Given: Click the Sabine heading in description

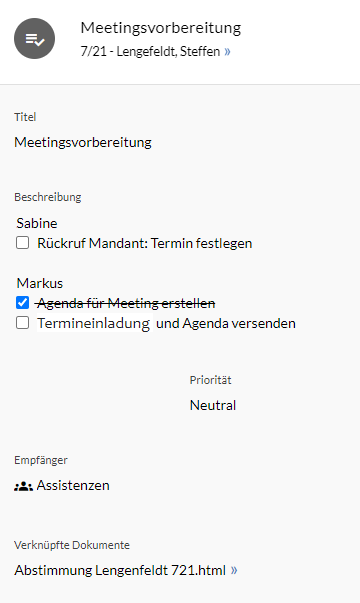Looking at the screenshot, I should 37,223.
